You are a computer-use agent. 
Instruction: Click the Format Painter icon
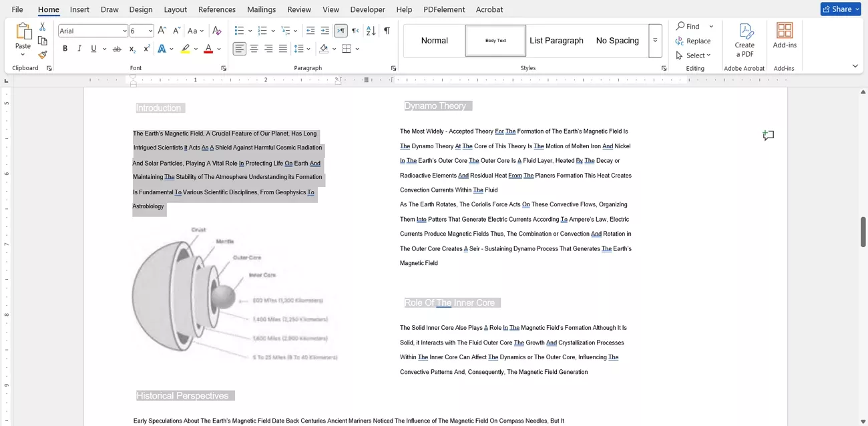tap(42, 55)
